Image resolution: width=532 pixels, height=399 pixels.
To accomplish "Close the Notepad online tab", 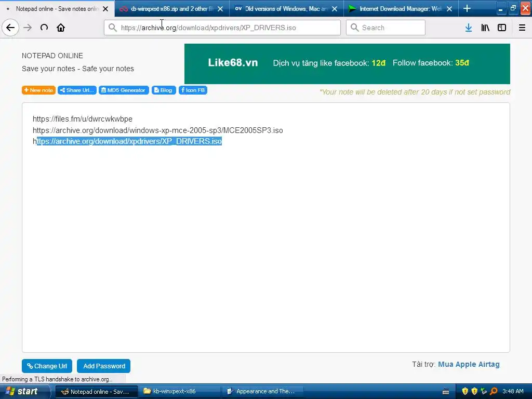I will 105,9.
